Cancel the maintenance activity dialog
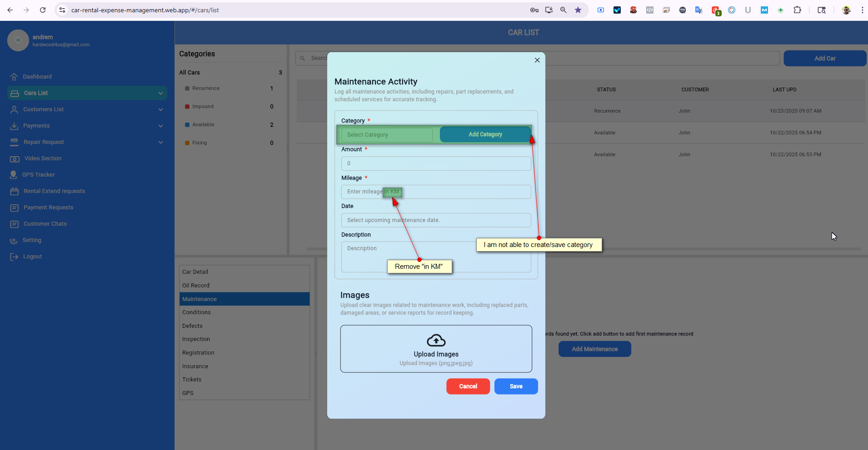 coord(468,386)
